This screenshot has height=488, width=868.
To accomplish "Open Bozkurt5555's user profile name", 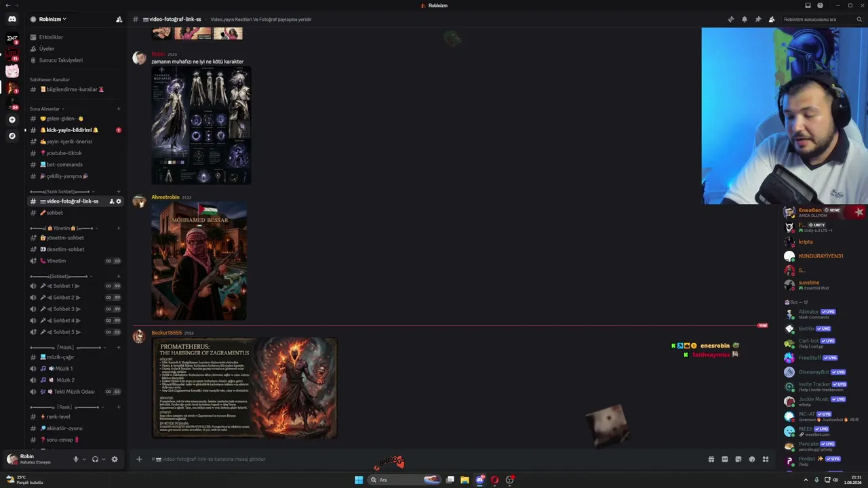I will pyautogui.click(x=166, y=333).
